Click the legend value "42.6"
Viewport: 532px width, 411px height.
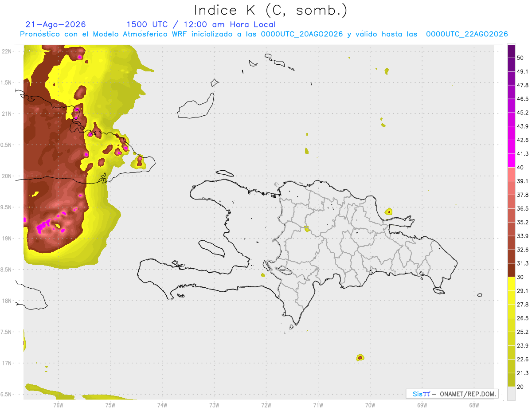point(523,140)
